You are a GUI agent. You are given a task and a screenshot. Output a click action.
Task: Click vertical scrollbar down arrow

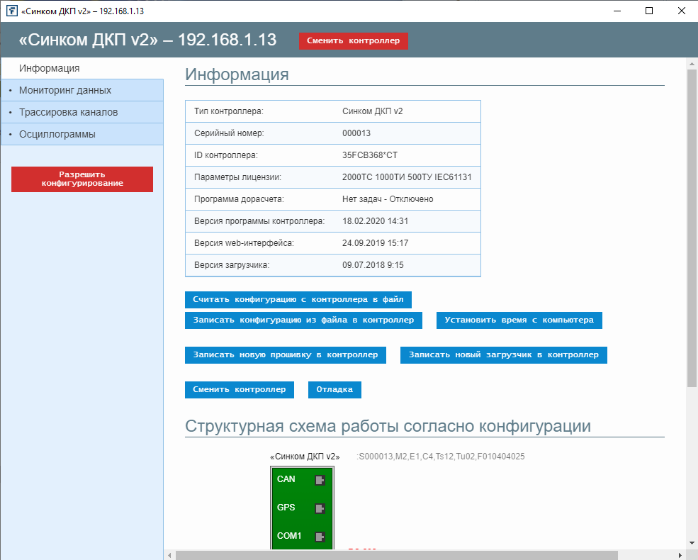point(691,541)
